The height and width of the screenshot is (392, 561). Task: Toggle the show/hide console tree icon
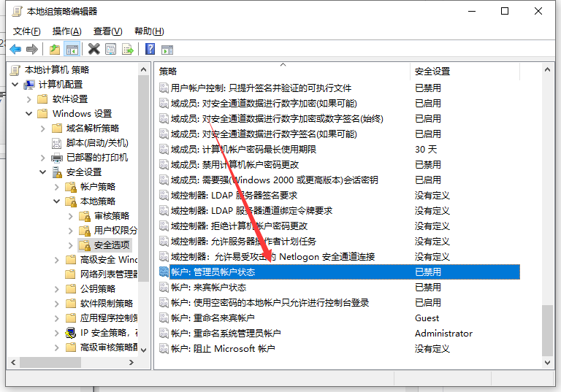pos(72,49)
